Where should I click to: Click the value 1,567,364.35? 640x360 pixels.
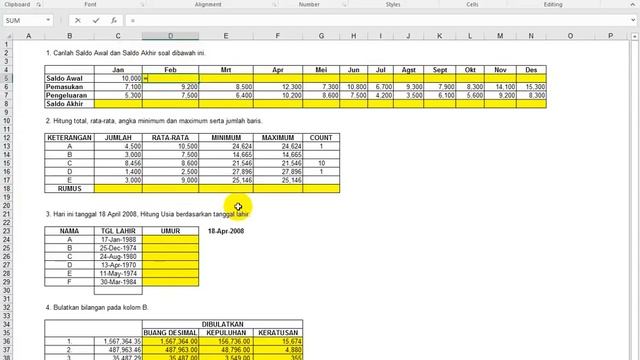[x=118, y=341]
